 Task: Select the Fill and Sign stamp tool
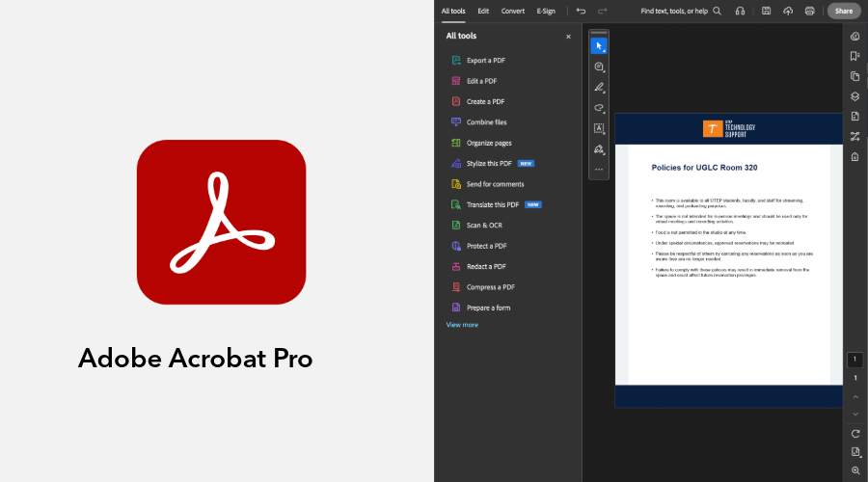[599, 149]
